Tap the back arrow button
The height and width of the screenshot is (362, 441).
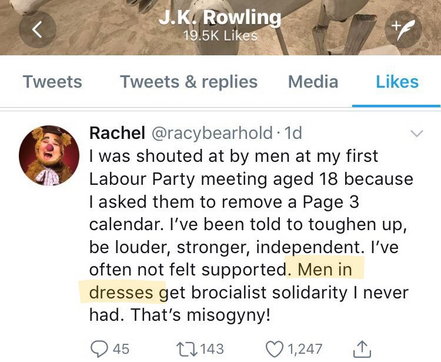38,29
